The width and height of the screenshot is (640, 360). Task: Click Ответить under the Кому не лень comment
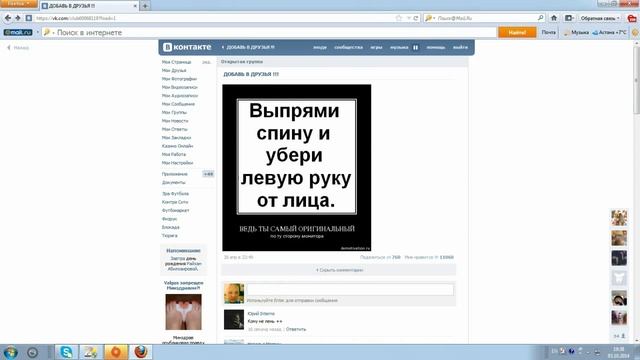[296, 329]
